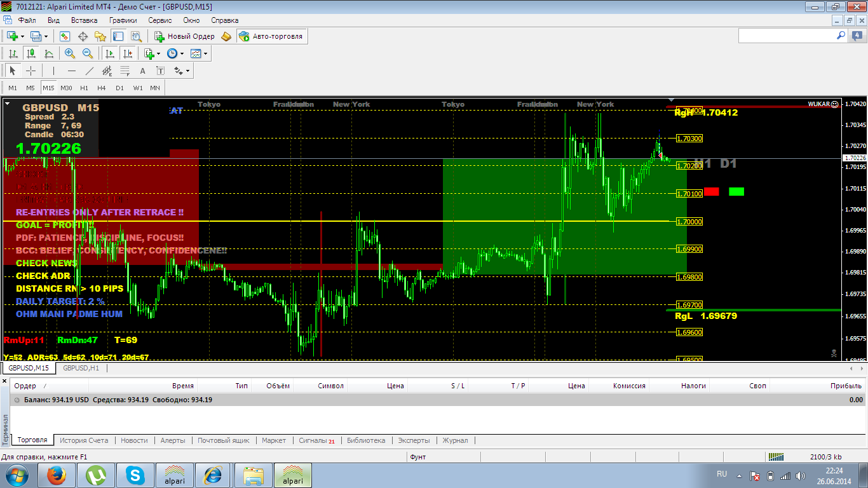Open the Сервис menu

(x=160, y=20)
